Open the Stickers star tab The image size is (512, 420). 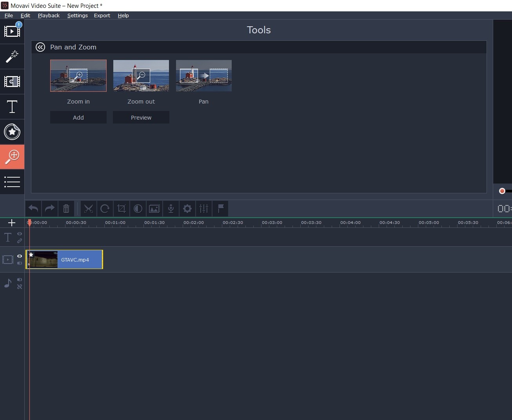tap(12, 132)
